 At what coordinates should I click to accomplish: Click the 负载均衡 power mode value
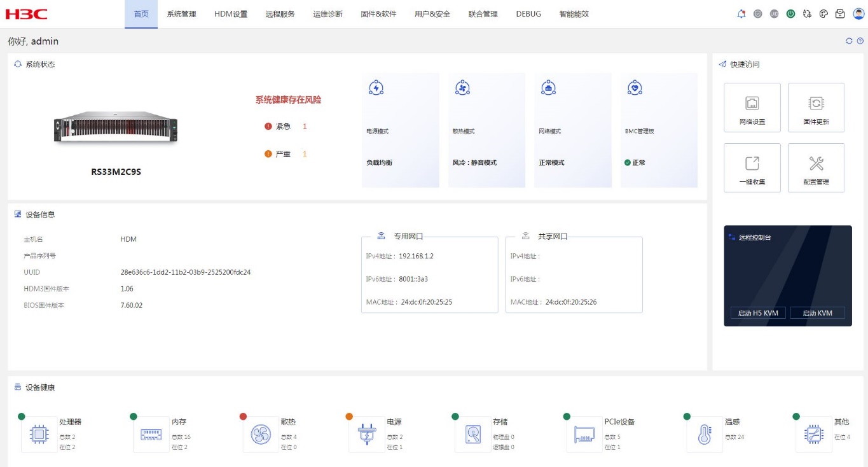pyautogui.click(x=380, y=163)
